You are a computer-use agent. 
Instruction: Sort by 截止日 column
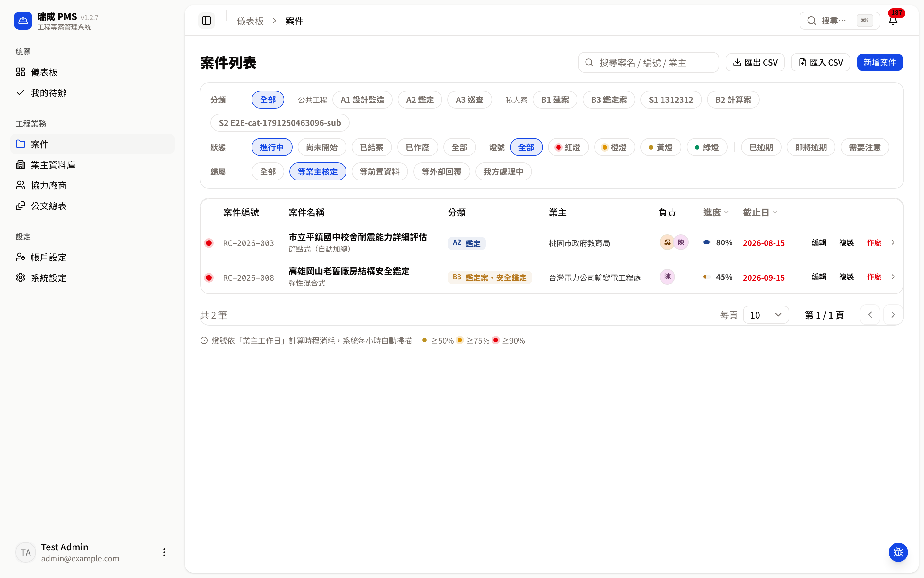point(760,213)
